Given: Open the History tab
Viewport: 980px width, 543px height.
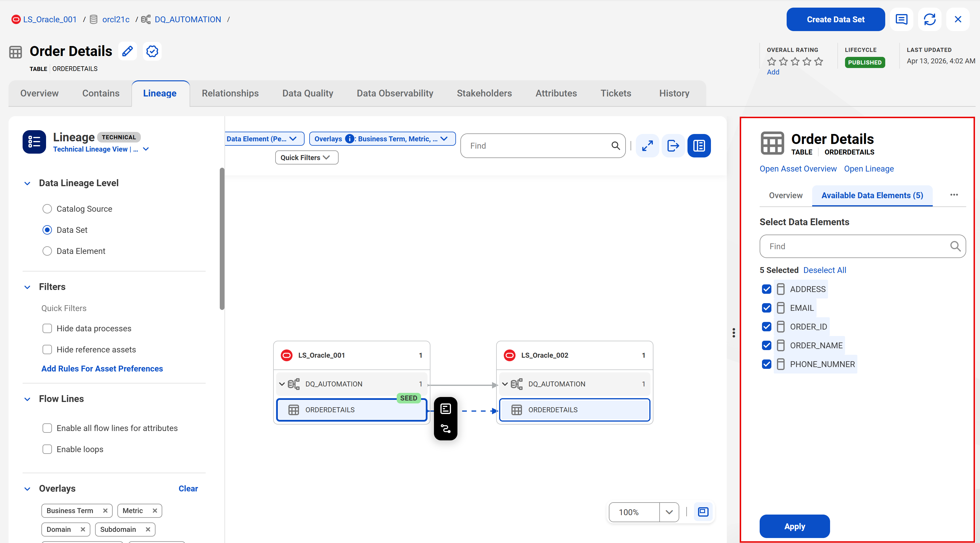Looking at the screenshot, I should coord(674,93).
